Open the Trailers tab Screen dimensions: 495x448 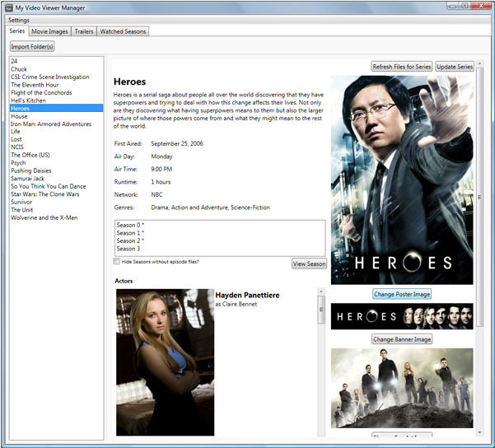tap(84, 31)
